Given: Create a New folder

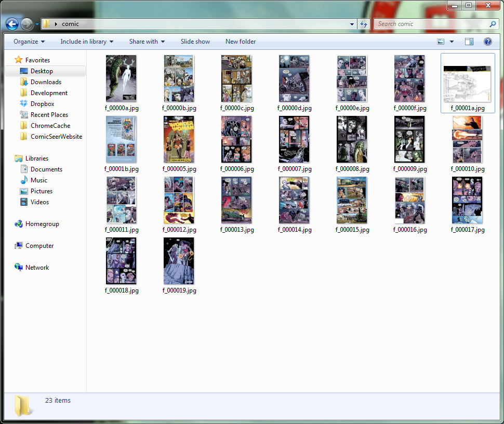Looking at the screenshot, I should [241, 42].
